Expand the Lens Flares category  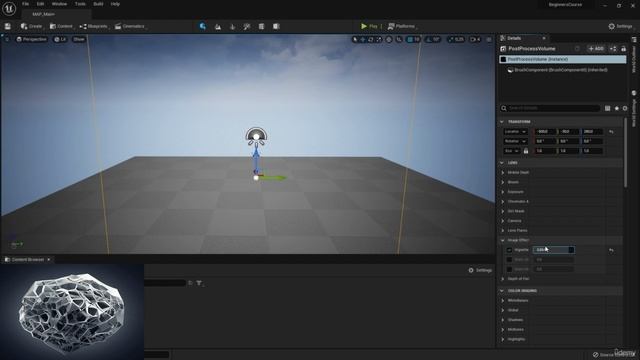click(503, 231)
